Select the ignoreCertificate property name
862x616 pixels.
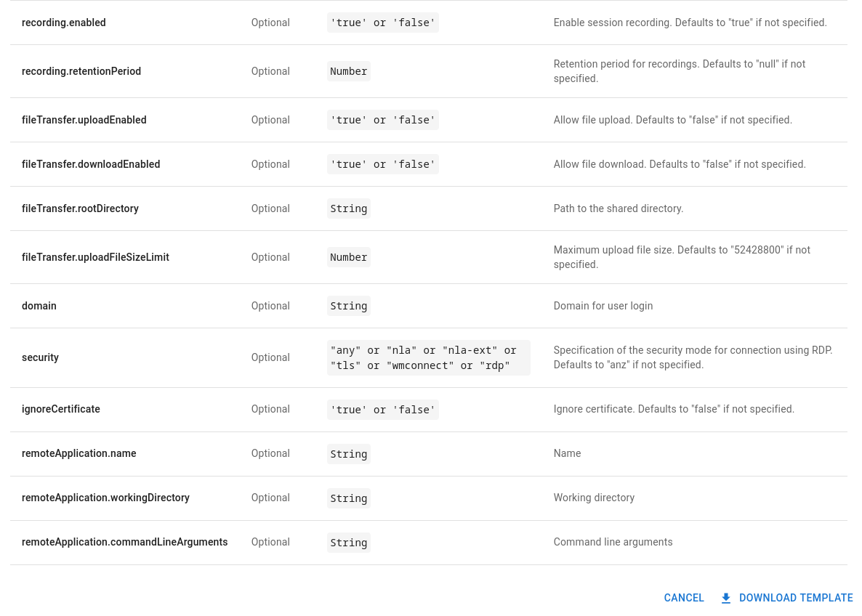coord(61,409)
